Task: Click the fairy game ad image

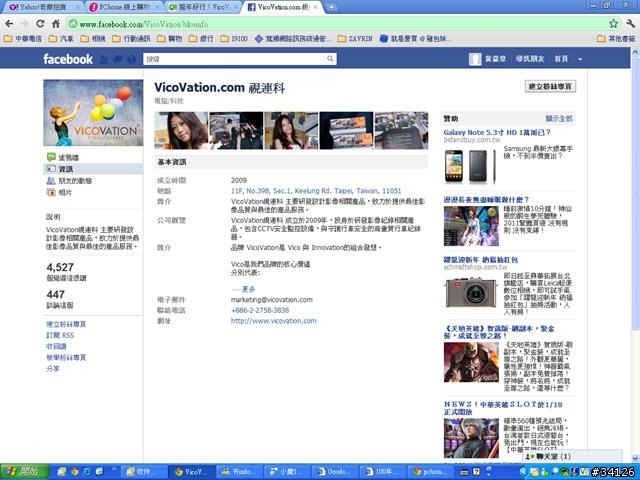Action: coord(471,226)
